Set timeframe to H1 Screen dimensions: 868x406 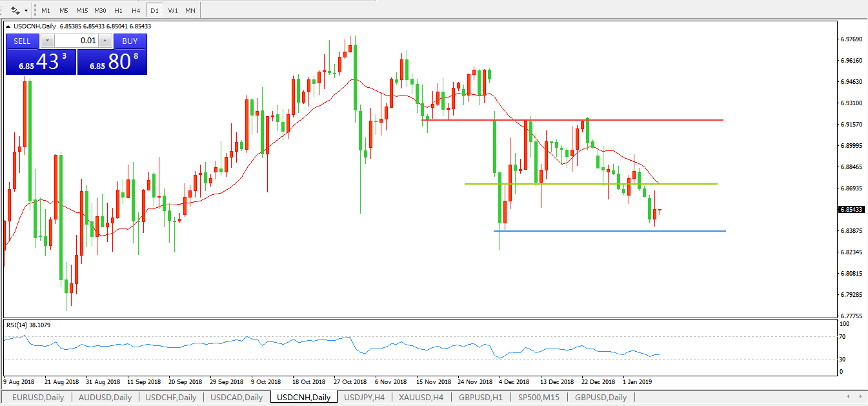point(118,10)
